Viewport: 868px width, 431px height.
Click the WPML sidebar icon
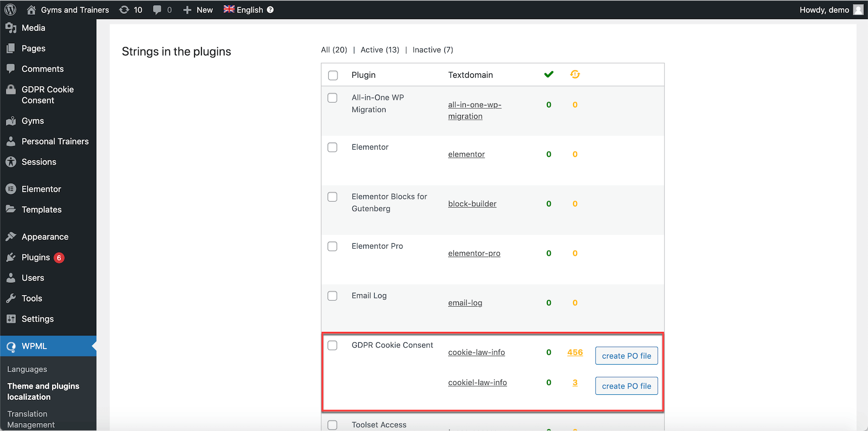click(11, 347)
